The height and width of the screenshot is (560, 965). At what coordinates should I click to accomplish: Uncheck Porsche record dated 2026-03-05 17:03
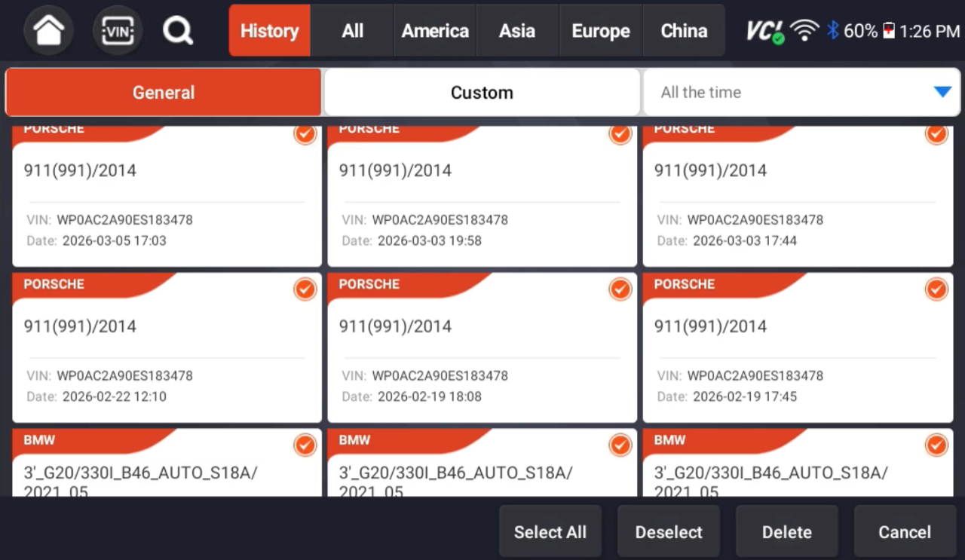click(x=305, y=133)
